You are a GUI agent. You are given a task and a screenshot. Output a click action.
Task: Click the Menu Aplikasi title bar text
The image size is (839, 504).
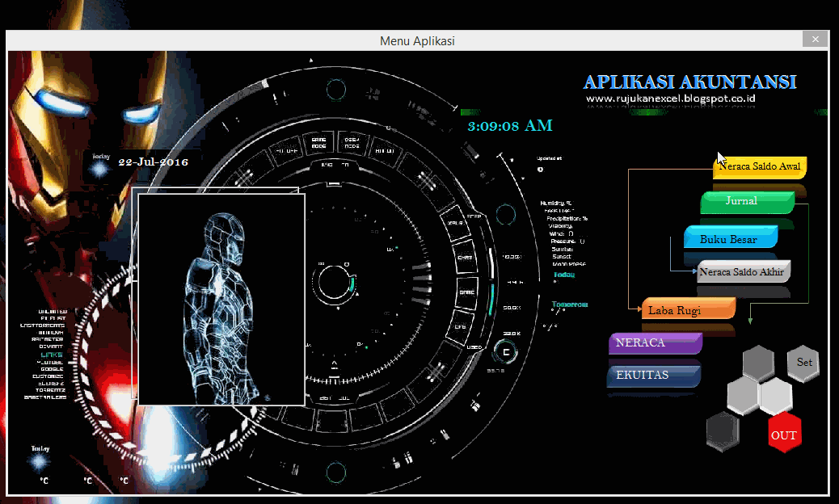click(417, 41)
